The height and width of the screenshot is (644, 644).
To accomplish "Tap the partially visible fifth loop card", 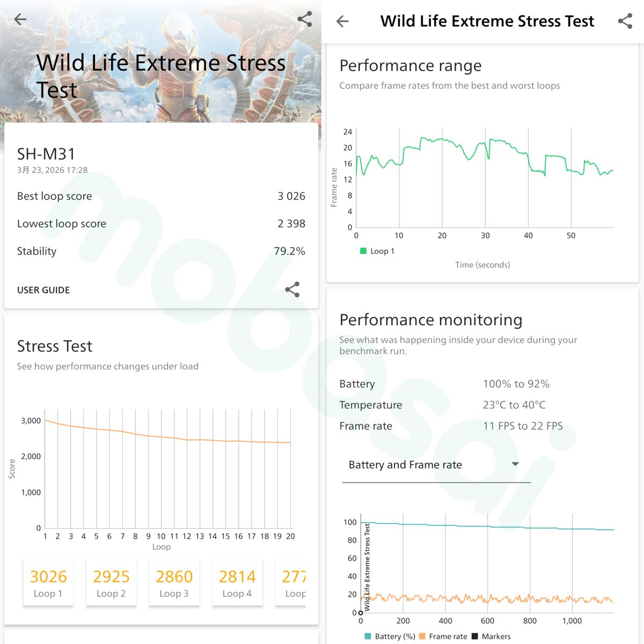I will click(x=292, y=582).
